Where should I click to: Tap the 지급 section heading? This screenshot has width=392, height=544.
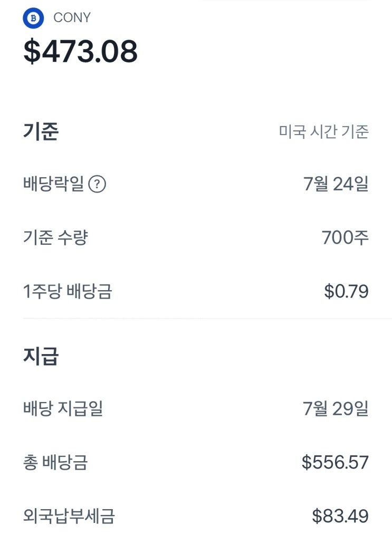(41, 357)
